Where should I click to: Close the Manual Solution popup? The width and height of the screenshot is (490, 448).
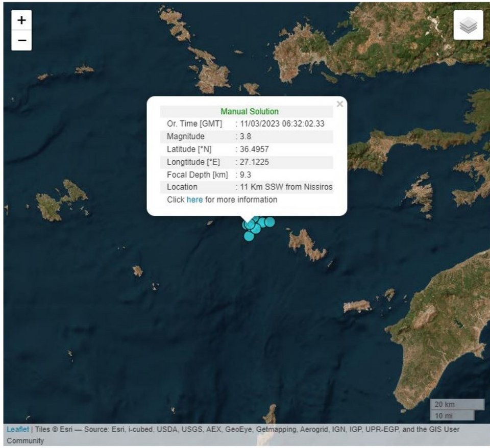point(340,104)
